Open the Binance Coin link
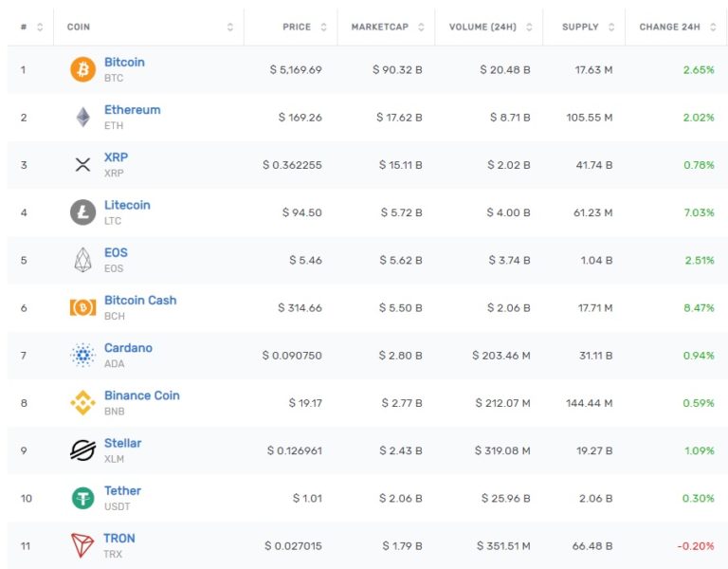728x569 pixels. [141, 395]
